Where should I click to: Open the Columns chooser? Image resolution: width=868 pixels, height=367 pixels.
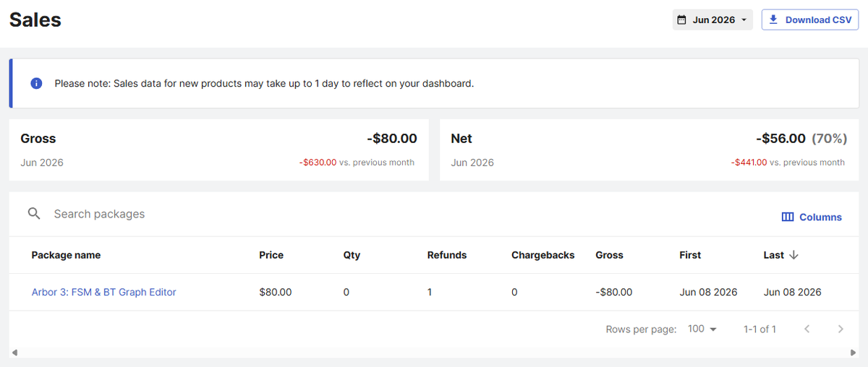pos(812,217)
